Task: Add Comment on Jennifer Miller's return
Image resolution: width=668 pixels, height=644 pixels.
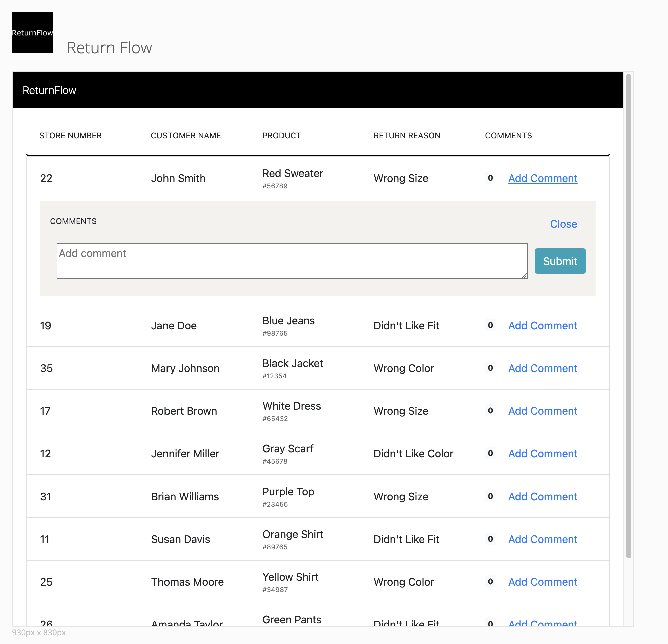Action: [x=542, y=454]
